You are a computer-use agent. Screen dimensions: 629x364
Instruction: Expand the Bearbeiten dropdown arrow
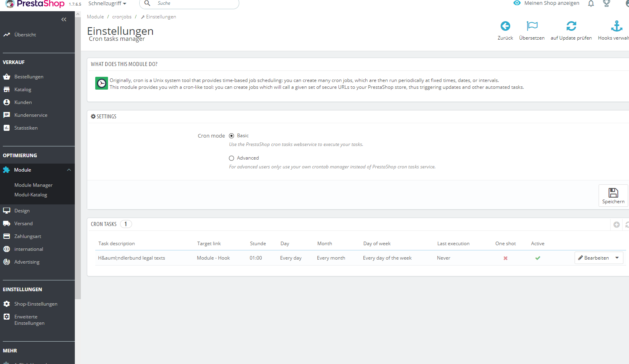pyautogui.click(x=617, y=258)
